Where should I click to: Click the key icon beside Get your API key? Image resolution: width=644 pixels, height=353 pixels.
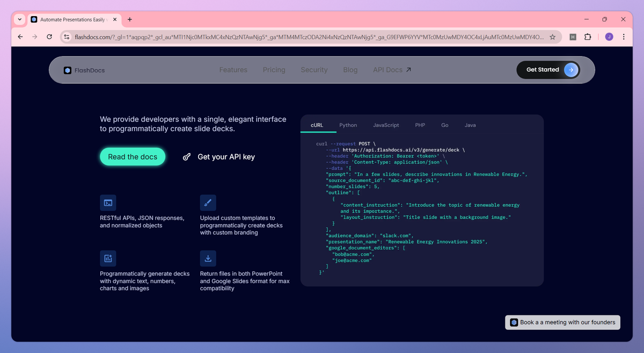click(x=187, y=157)
